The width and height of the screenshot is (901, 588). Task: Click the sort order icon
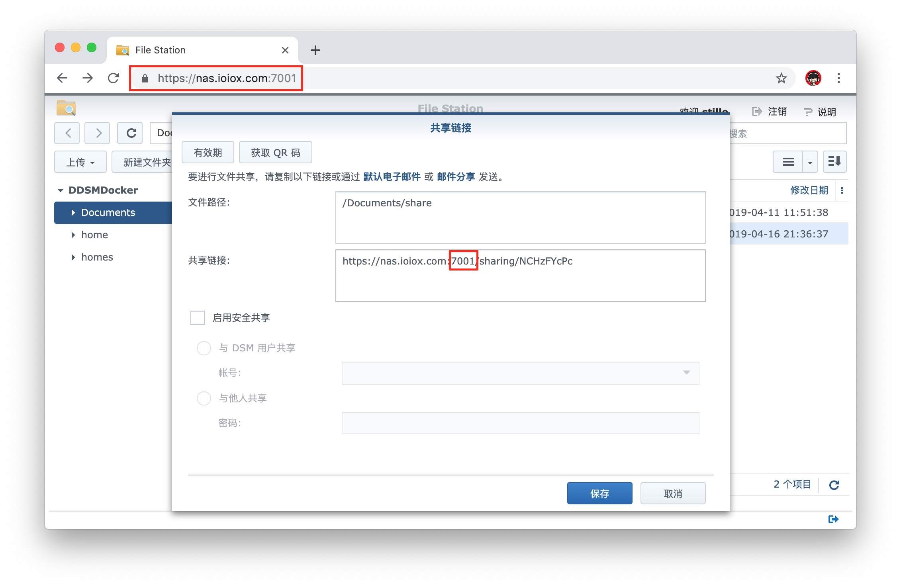(834, 162)
